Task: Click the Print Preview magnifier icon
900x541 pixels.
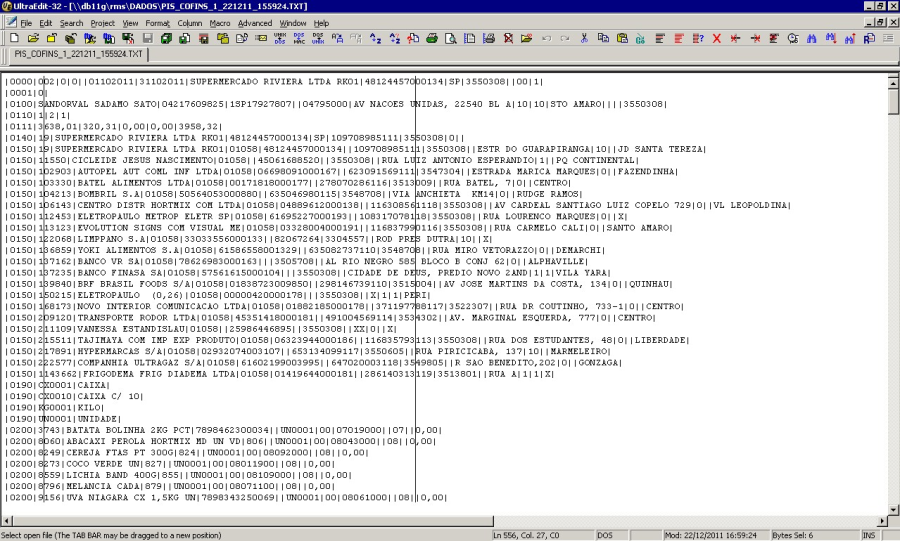Action: (x=451, y=38)
